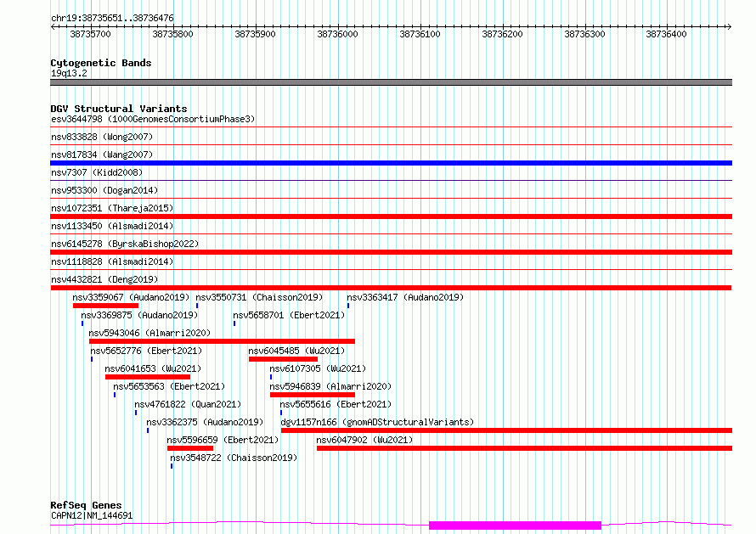Click the ruler's left end arrow
This screenshot has height=534, width=756.
[x=53, y=27]
